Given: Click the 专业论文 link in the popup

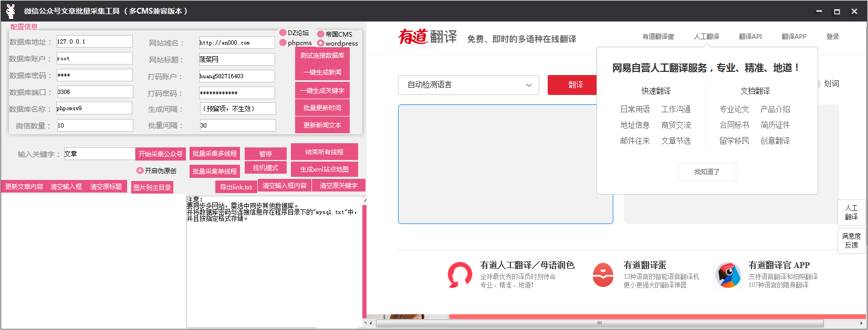Looking at the screenshot, I should click(734, 109).
